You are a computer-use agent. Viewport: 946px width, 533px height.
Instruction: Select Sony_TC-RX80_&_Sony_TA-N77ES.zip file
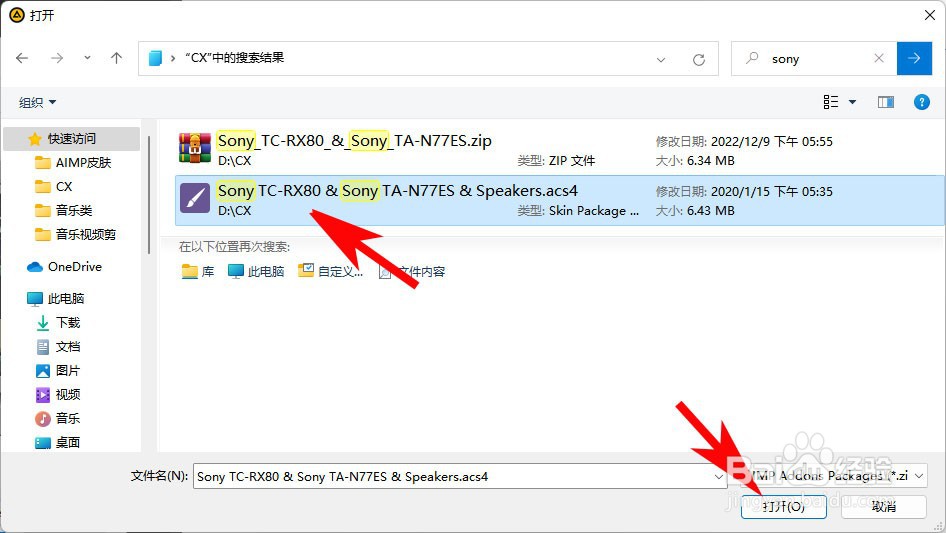coord(559,150)
